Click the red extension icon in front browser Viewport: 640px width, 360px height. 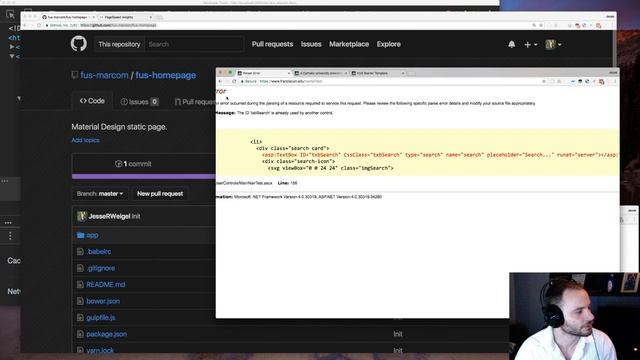(x=601, y=82)
